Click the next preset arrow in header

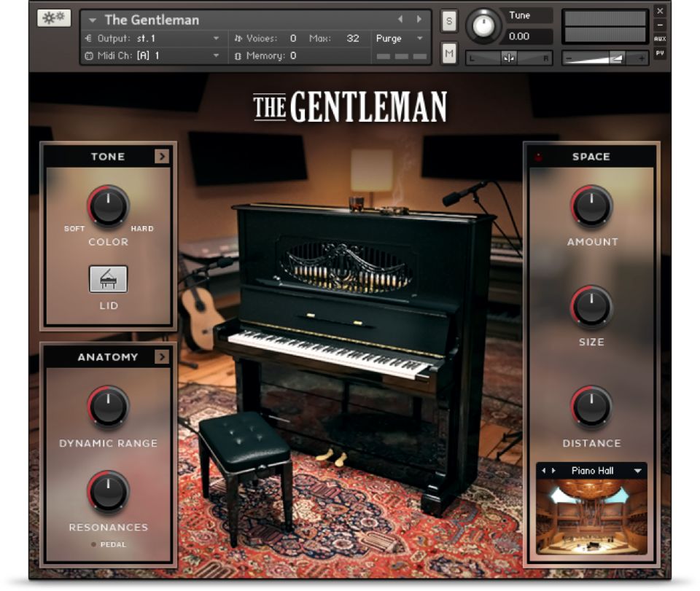point(419,20)
